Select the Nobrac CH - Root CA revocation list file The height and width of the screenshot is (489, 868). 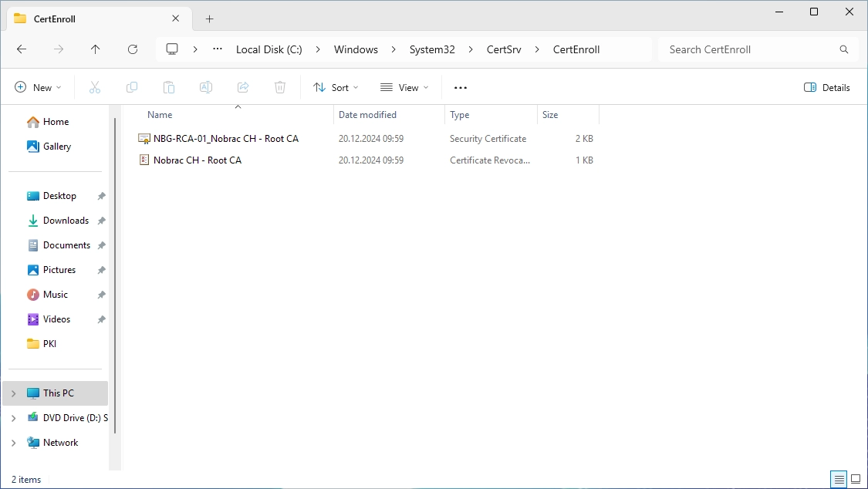pos(197,160)
